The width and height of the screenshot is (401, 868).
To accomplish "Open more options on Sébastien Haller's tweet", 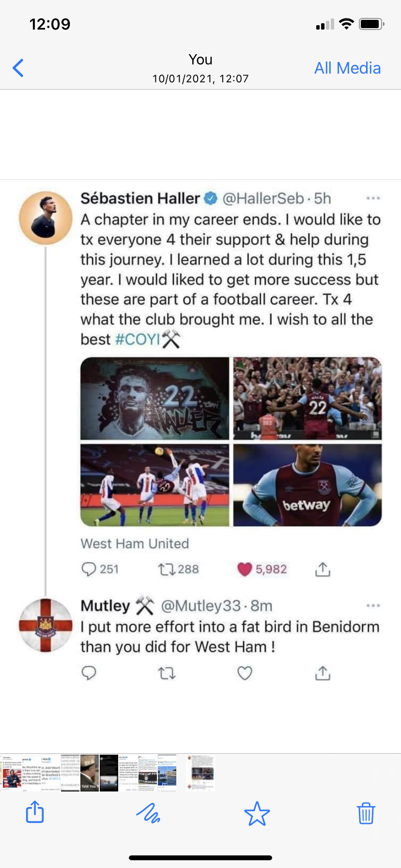I will coord(373,198).
